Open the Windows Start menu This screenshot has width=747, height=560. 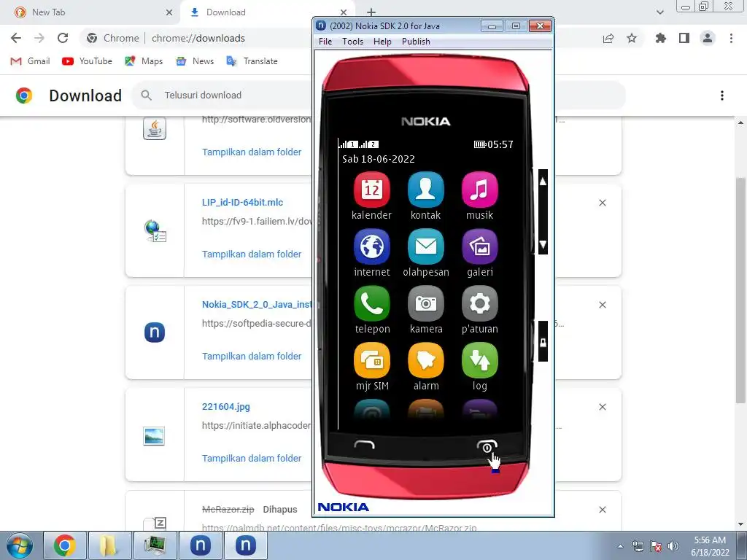20,545
